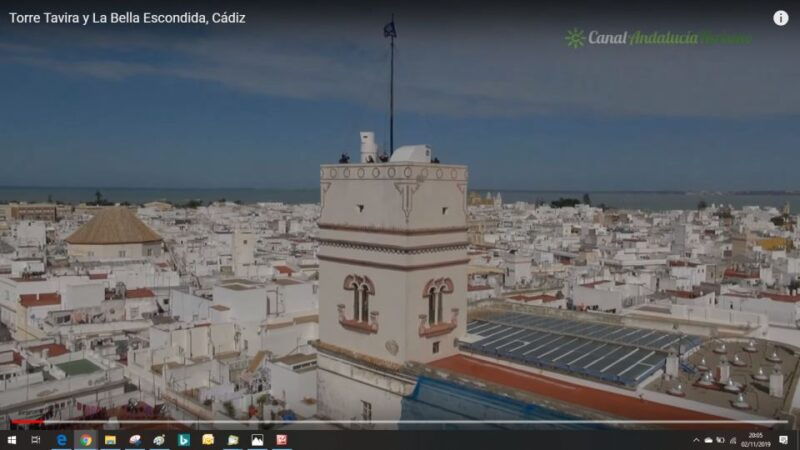Viewport: 800px width, 450px height.
Task: Switch to Google Chrome in the taskbar
Action: [x=86, y=440]
